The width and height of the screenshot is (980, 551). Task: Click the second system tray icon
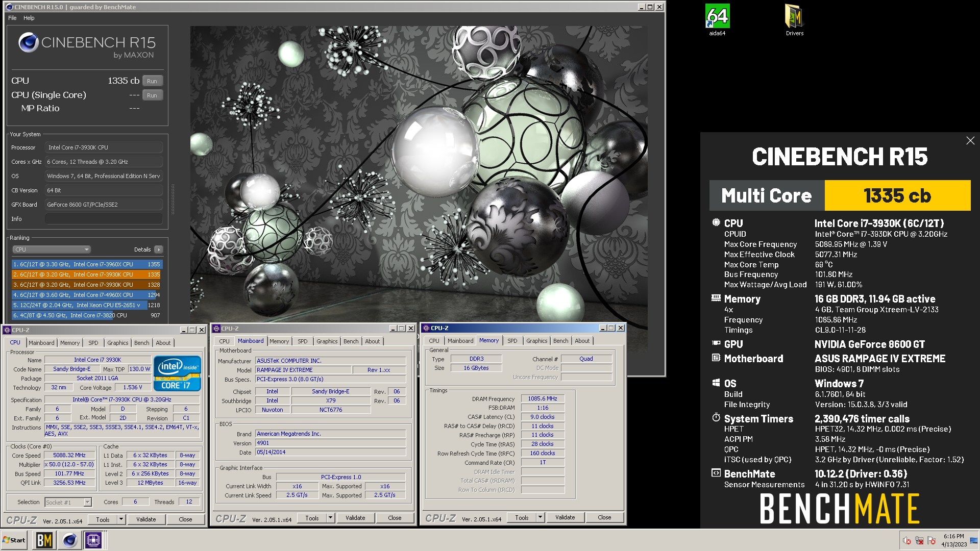click(919, 541)
